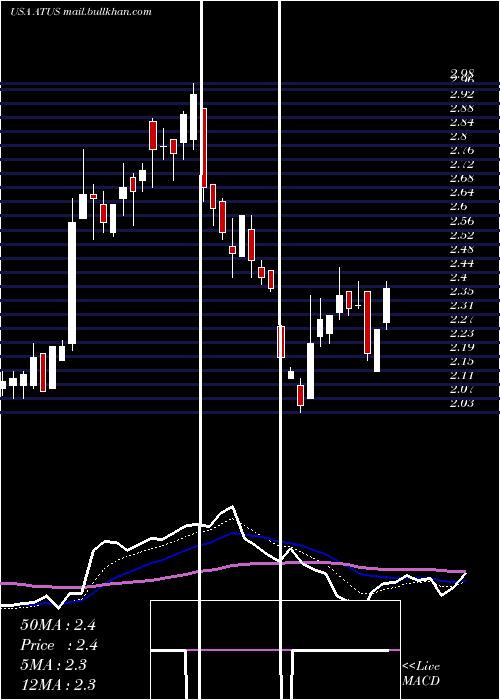
Task: Click the 2.68 price axis label
Action: click(x=462, y=178)
